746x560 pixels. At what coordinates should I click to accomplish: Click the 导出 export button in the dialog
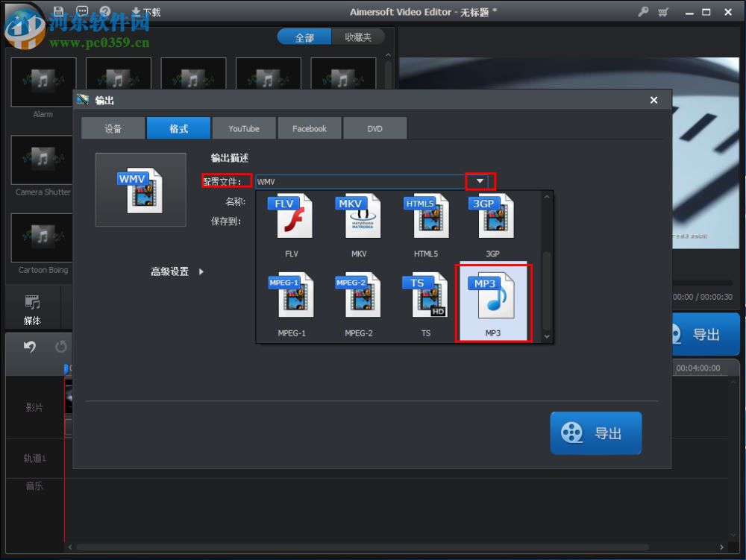click(595, 432)
